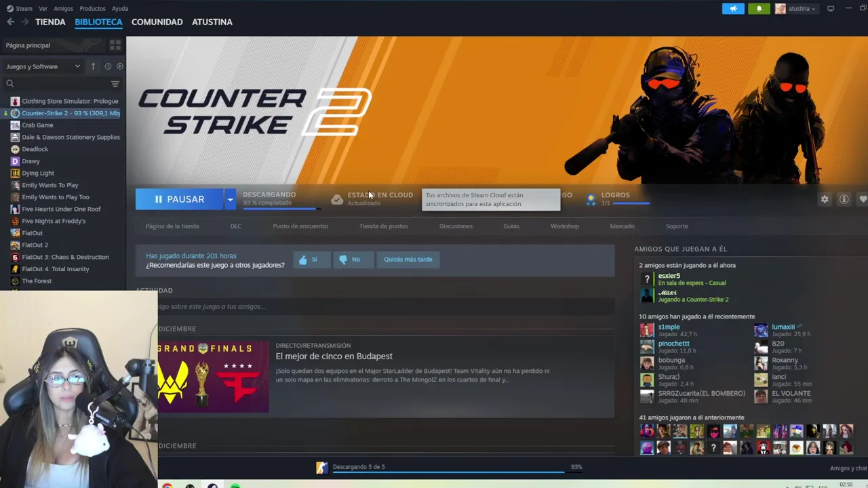Go to the Tienda tab
The width and height of the screenshot is (868, 488).
pyautogui.click(x=50, y=22)
